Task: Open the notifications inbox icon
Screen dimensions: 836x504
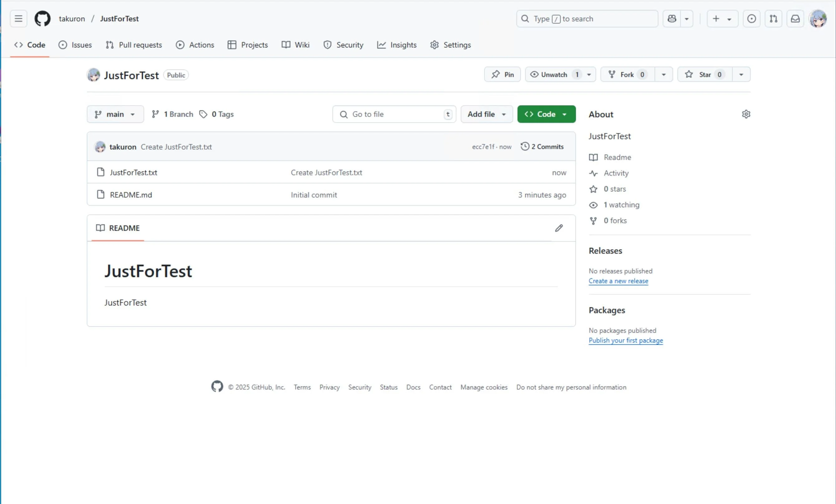Action: click(795, 19)
